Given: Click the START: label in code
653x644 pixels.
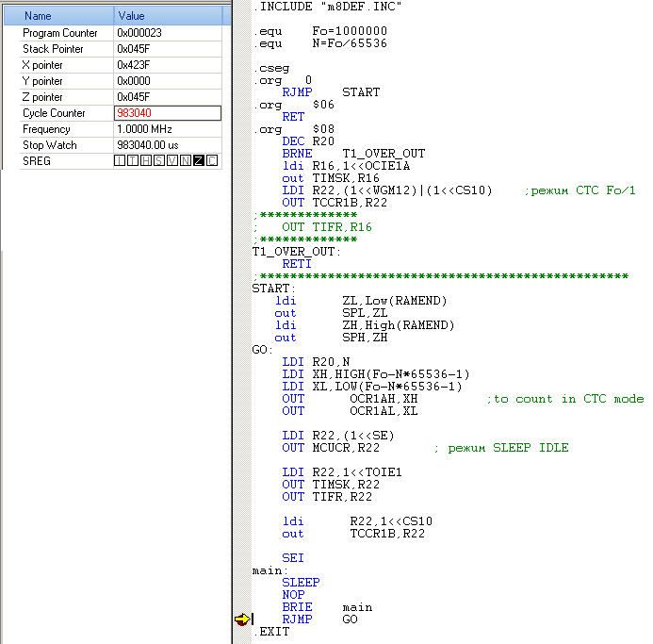Looking at the screenshot, I should [273, 289].
